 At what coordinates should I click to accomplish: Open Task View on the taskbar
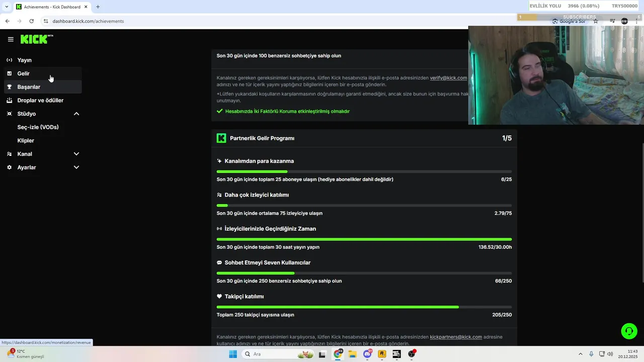[x=323, y=354]
